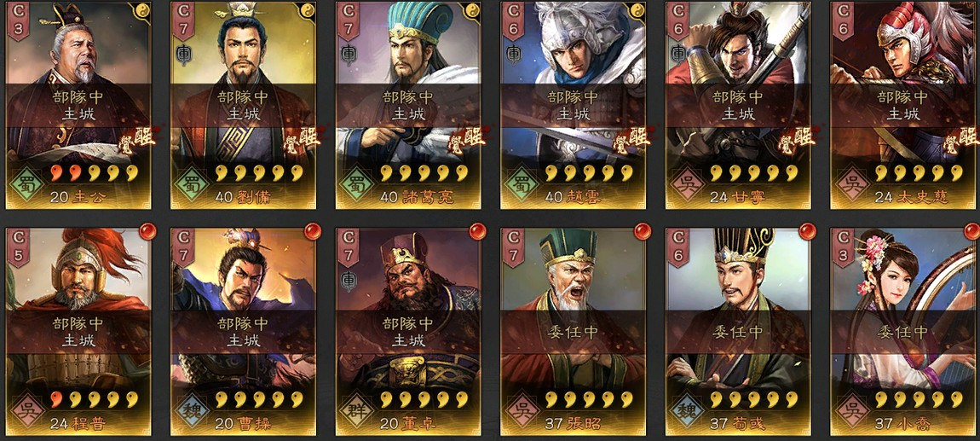Click the star rating row on 程普 card

tap(94, 399)
